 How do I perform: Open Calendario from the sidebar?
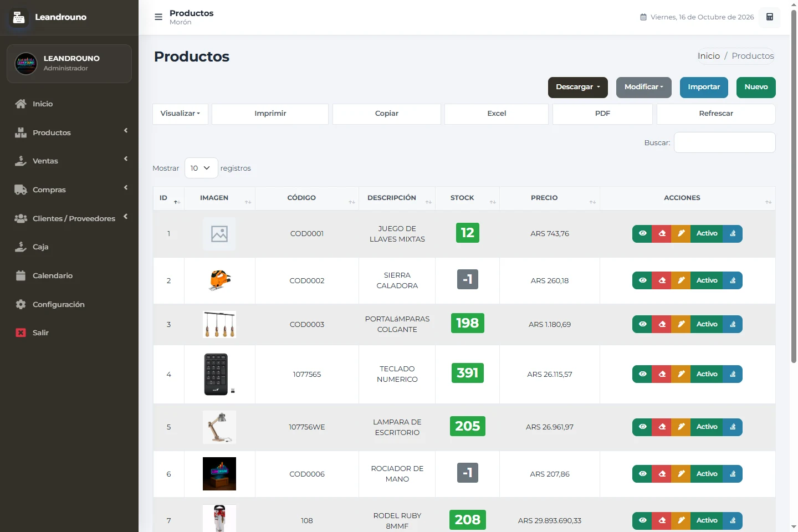tap(69, 276)
